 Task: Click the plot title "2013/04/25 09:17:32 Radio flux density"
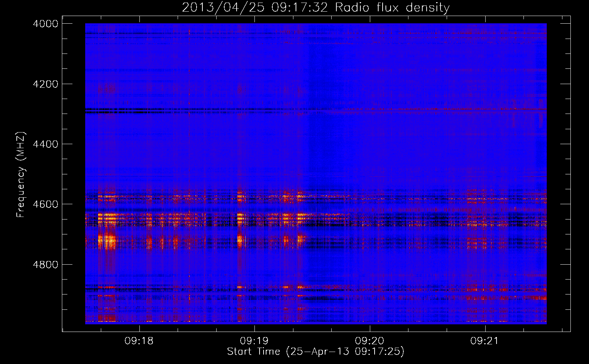[x=316, y=8]
